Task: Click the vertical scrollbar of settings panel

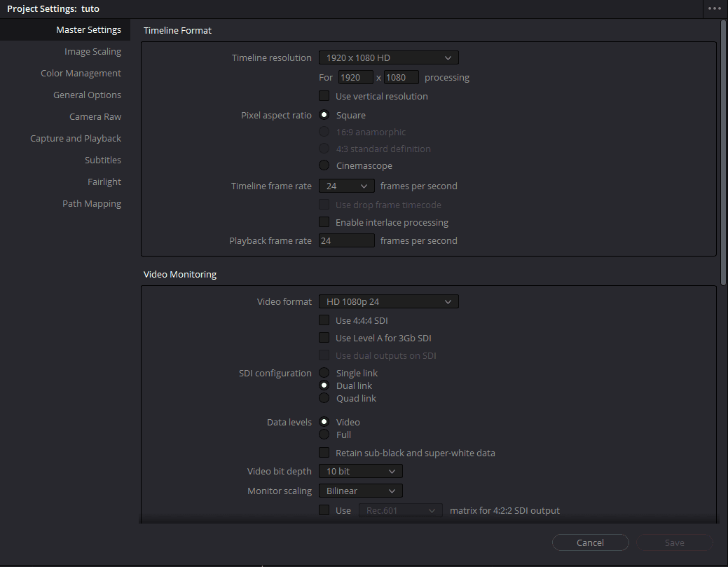Action: click(x=723, y=153)
